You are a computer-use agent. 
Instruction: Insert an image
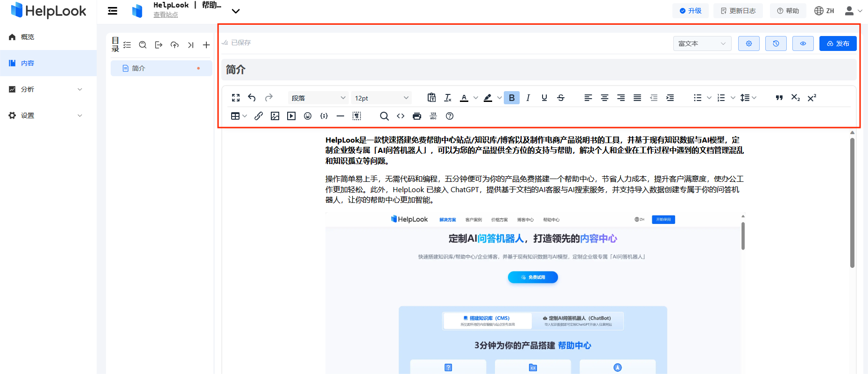275,116
